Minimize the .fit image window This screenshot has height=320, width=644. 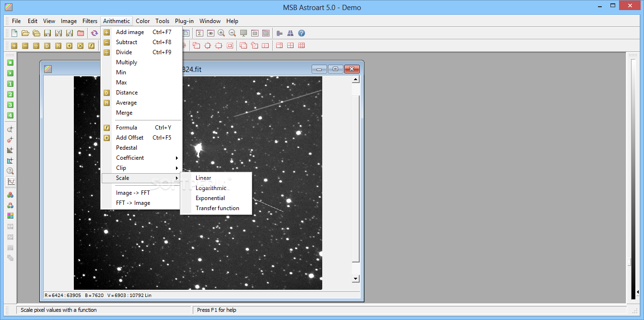point(319,69)
